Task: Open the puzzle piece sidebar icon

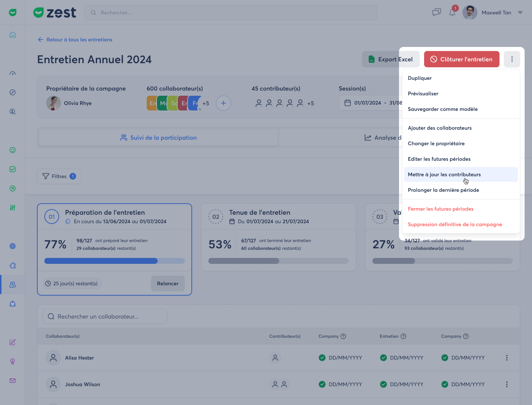Action: pos(13,265)
